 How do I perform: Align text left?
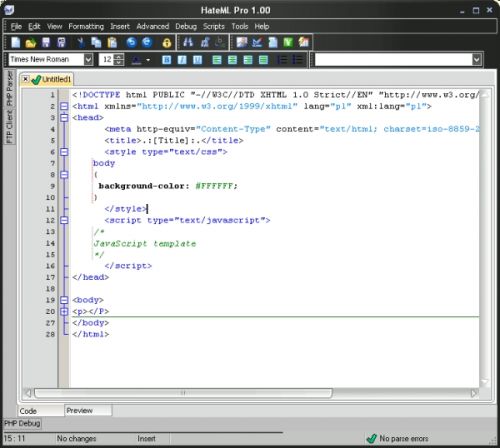217,60
